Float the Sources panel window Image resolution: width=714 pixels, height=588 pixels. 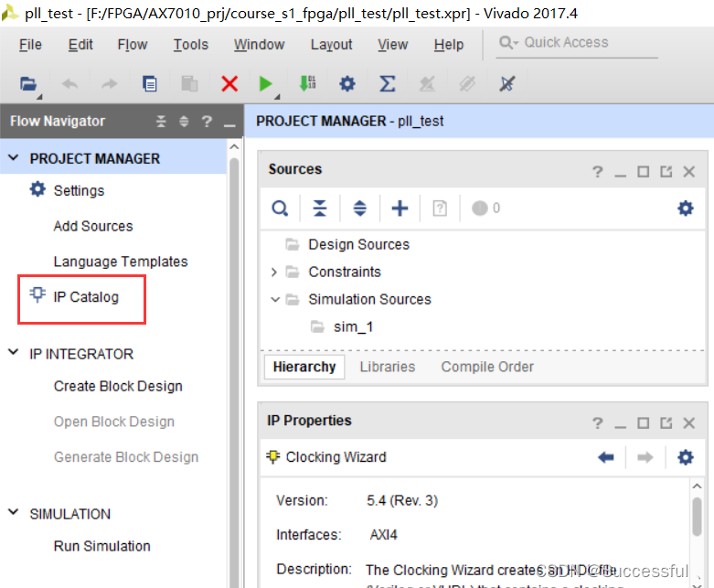click(666, 172)
